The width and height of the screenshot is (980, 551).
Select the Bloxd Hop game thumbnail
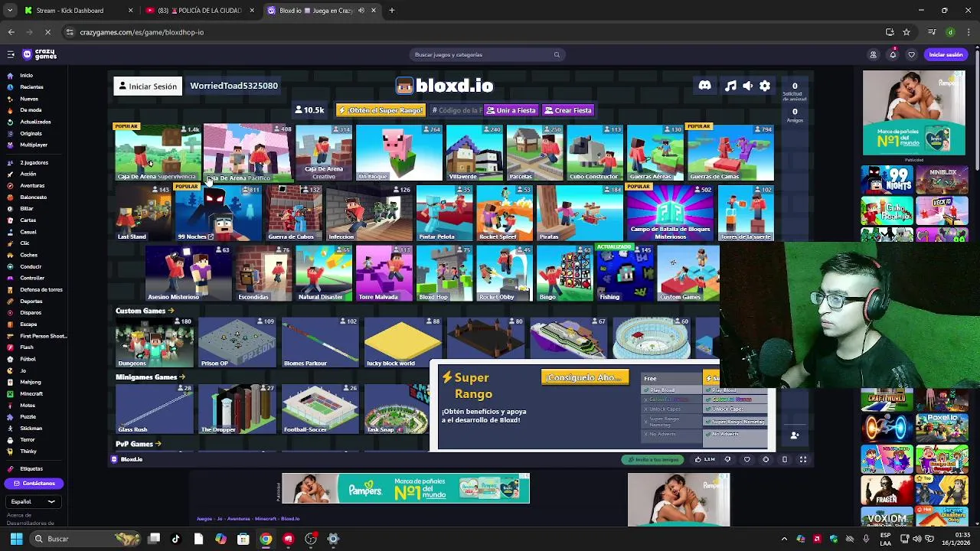444,273
